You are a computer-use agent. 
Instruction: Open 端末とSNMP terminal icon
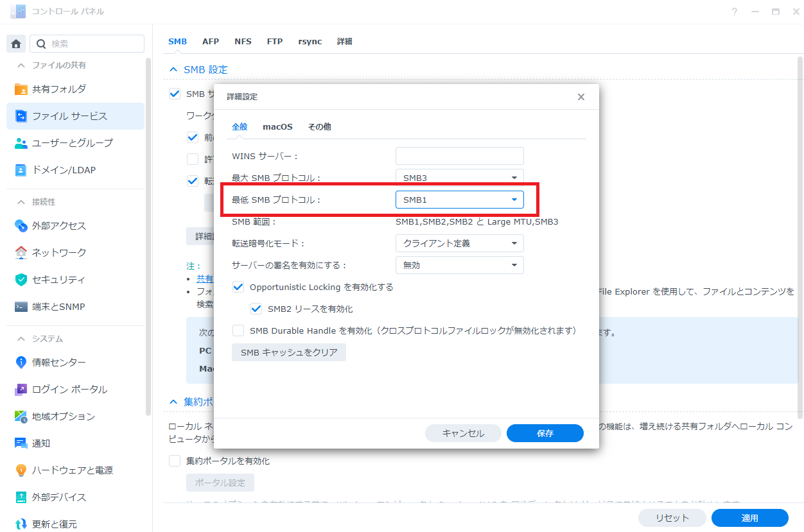(x=21, y=307)
